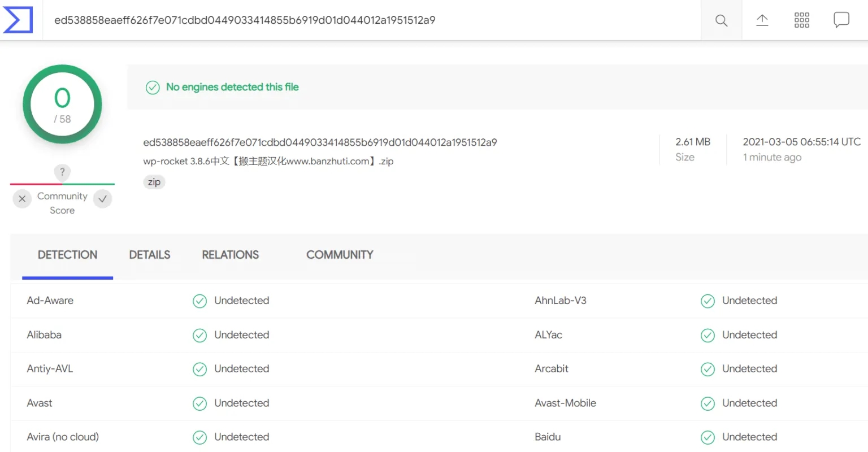Click the file hash text below the banner
Viewport: 868px width, 452px height.
click(x=320, y=142)
